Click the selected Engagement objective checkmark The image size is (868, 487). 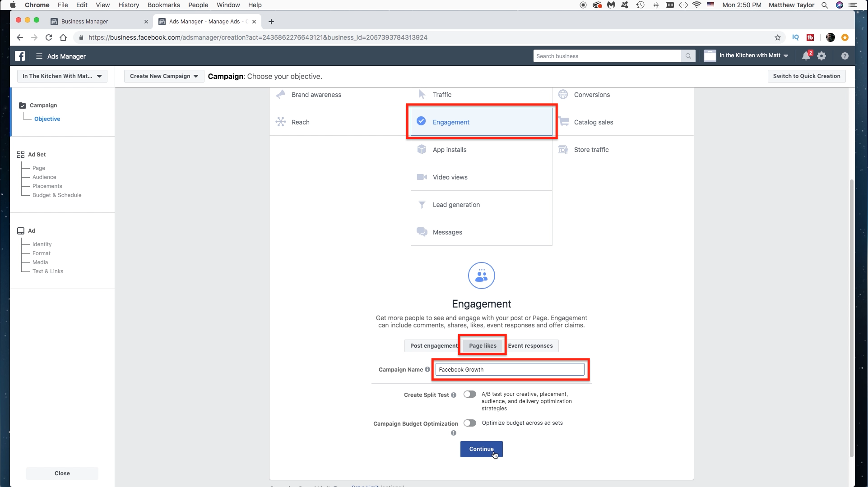click(x=421, y=121)
